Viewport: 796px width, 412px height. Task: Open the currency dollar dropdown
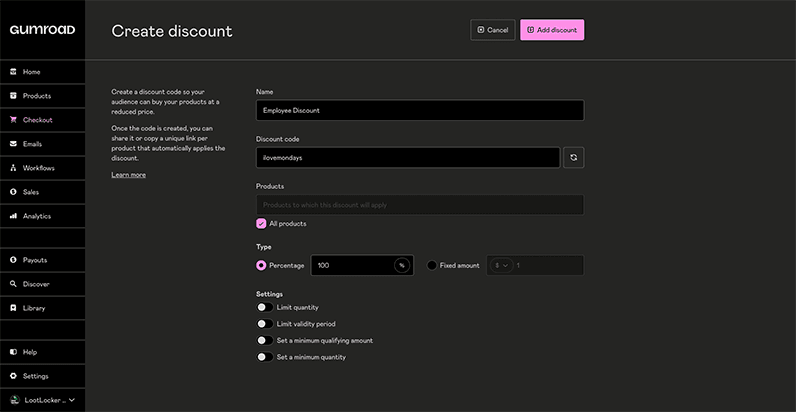[x=502, y=265]
